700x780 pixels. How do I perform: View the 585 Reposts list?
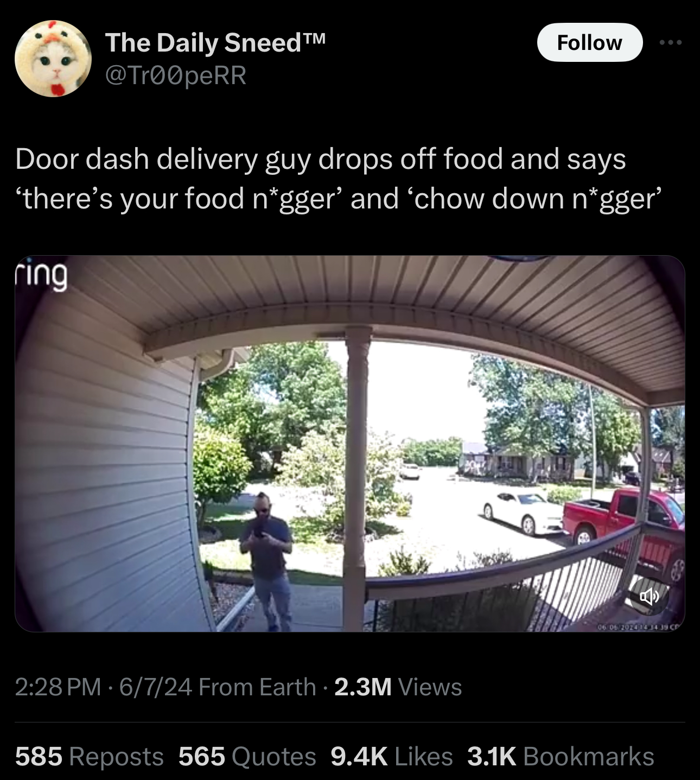tap(90, 756)
